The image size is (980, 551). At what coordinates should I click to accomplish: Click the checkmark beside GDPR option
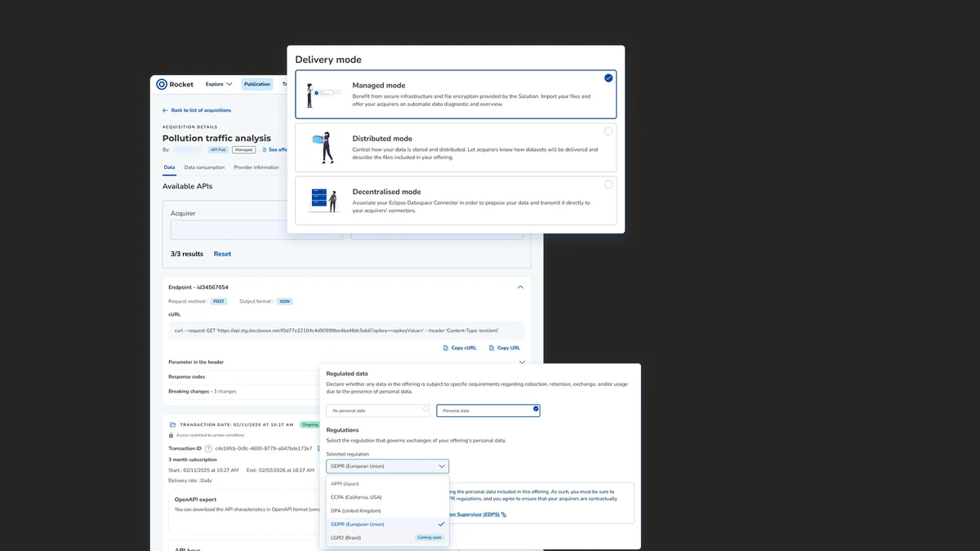pos(441,524)
